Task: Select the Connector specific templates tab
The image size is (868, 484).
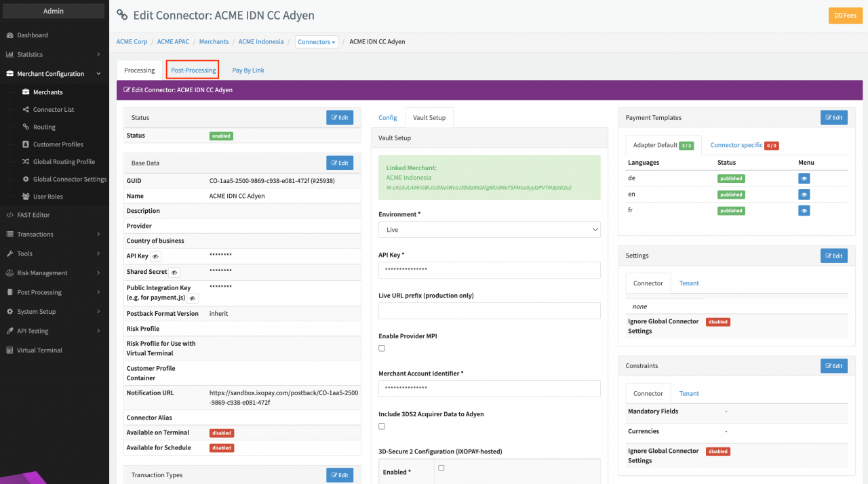Action: pyautogui.click(x=736, y=145)
